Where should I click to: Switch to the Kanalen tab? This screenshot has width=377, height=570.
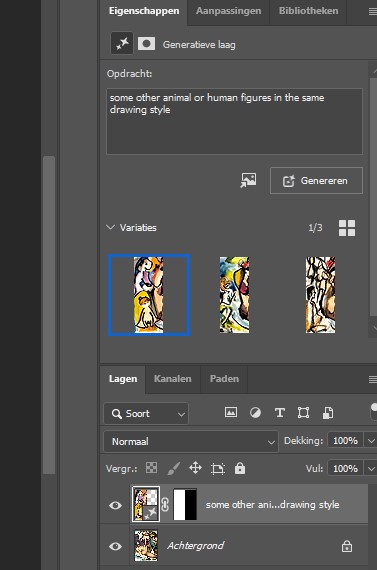coord(172,378)
